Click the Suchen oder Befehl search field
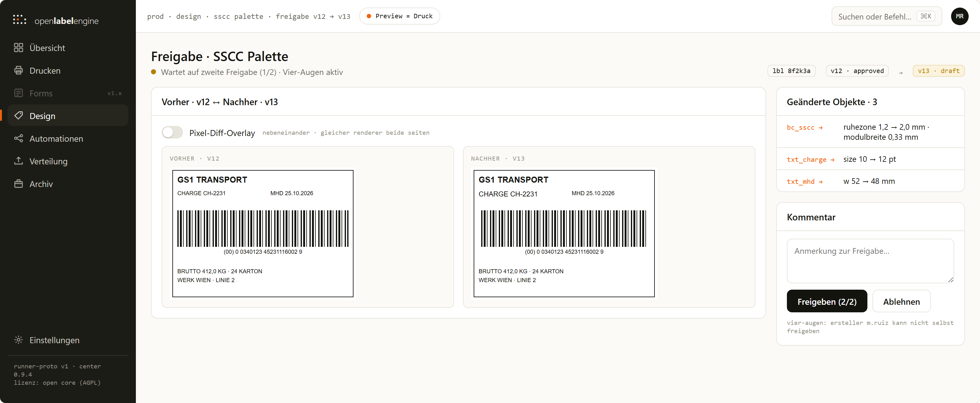Viewport: 980px width, 403px height. [886, 16]
